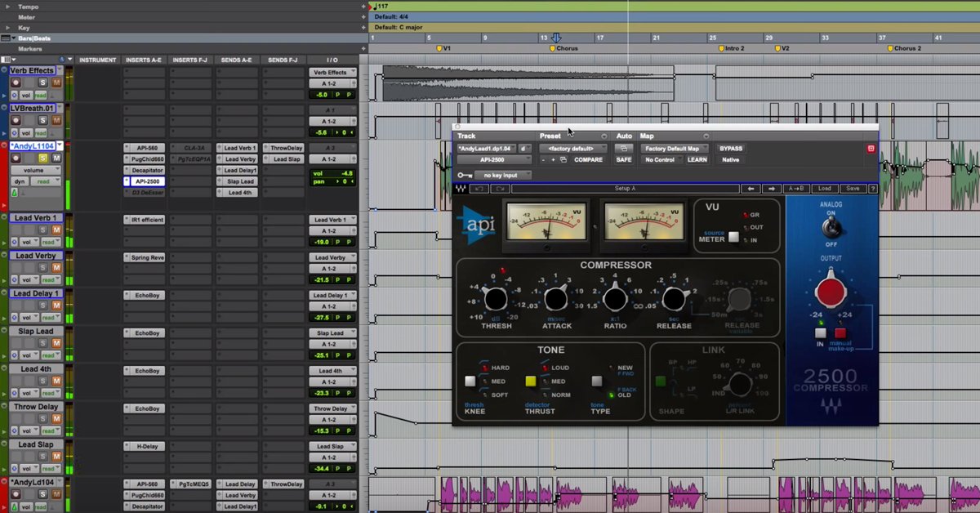The image size is (980, 513).
Task: Expand the Tempo ruler
Action: [x=9, y=7]
